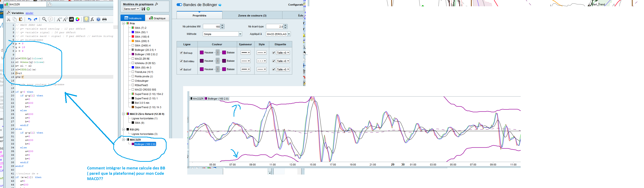644x188 pixels.
Task: Collapse the Prix tree node
Action: tap(124, 23)
